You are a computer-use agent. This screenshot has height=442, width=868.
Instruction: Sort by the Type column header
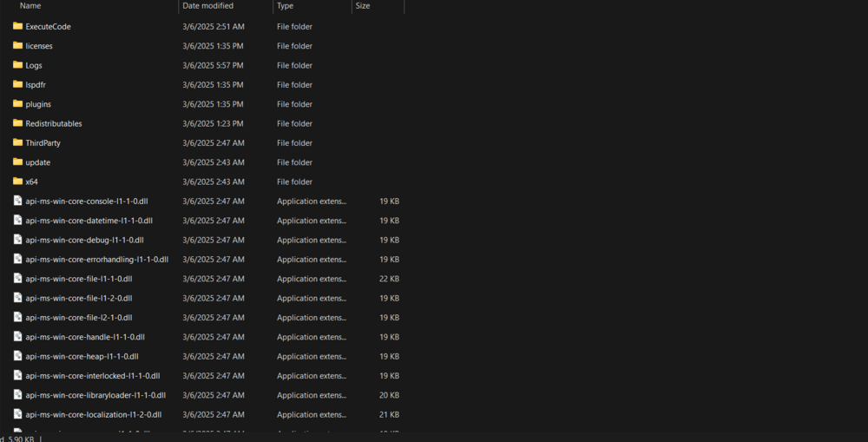click(x=285, y=5)
